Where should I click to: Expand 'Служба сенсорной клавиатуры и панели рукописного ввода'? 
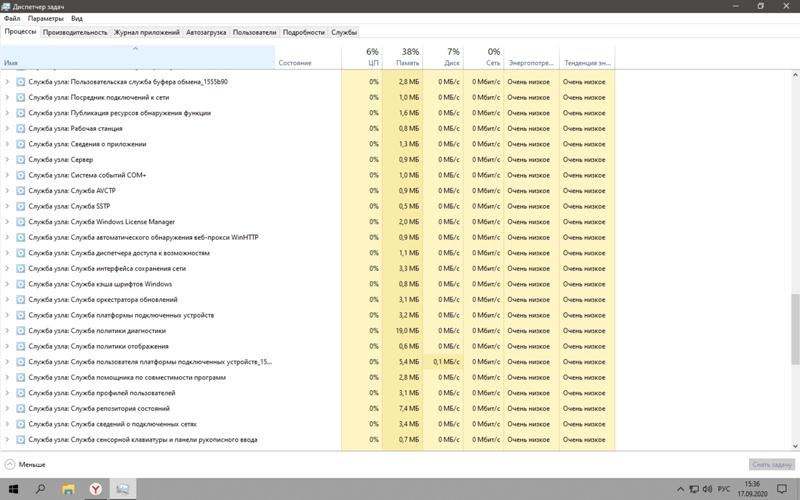(7, 440)
